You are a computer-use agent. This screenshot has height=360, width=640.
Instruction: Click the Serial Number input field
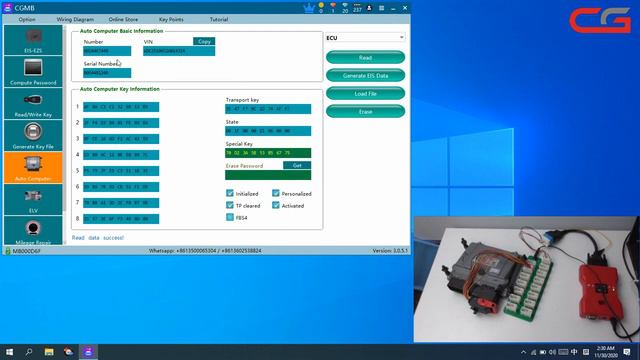(x=107, y=73)
